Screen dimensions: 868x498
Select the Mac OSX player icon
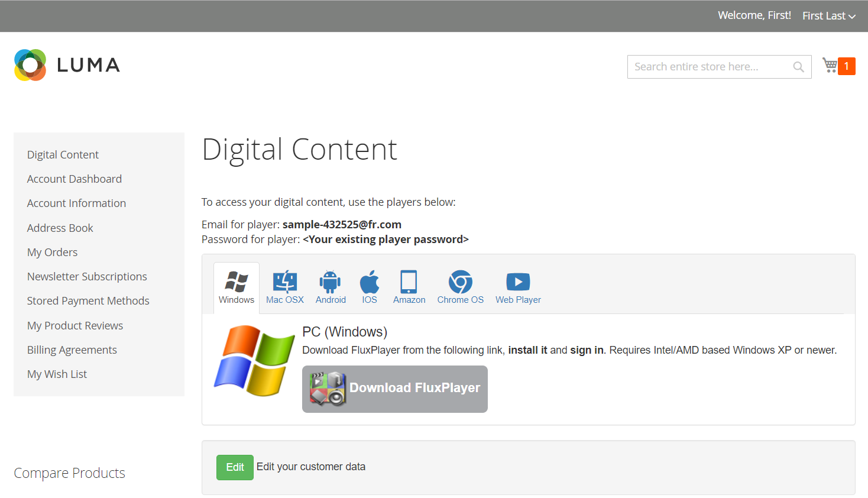(285, 282)
